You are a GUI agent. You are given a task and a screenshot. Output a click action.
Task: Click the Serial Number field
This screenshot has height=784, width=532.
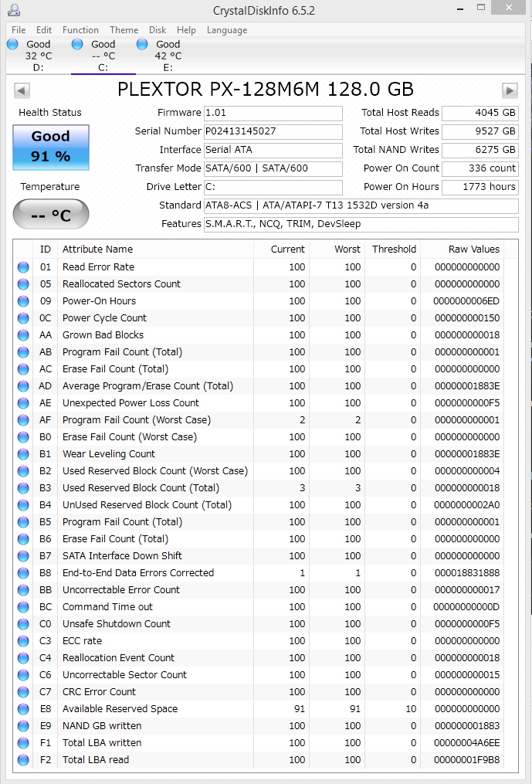pyautogui.click(x=273, y=131)
